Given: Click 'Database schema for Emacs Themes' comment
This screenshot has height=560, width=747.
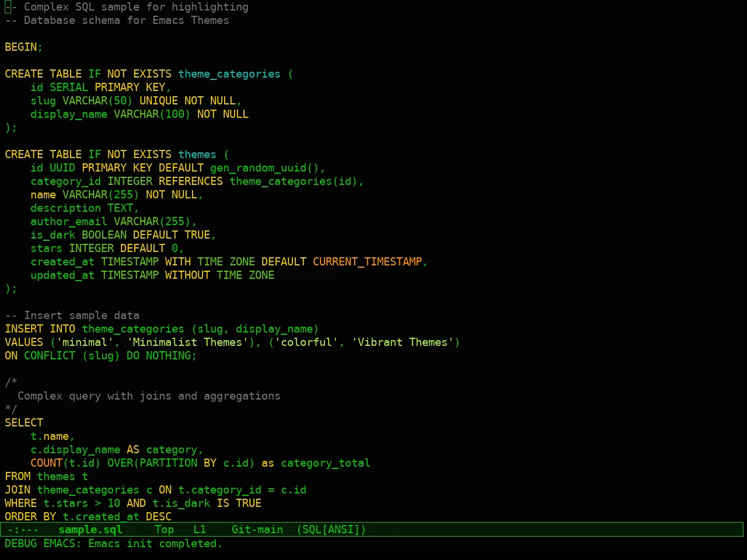Looking at the screenshot, I should (117, 20).
